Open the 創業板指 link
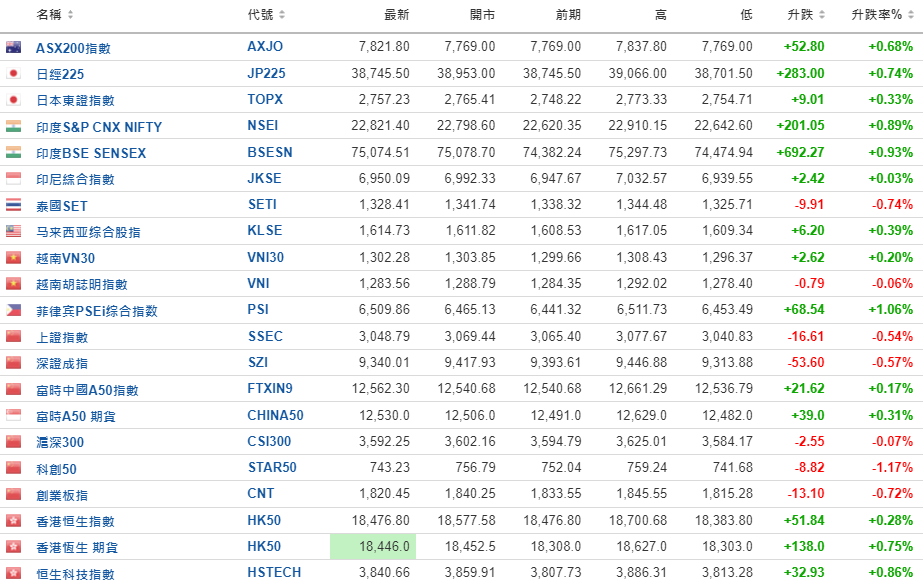The height and width of the screenshot is (586, 923). tap(62, 495)
